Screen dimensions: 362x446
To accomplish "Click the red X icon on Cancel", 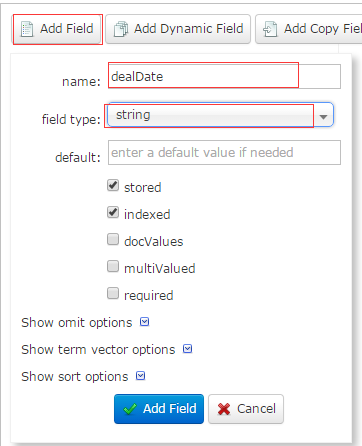I will click(224, 409).
